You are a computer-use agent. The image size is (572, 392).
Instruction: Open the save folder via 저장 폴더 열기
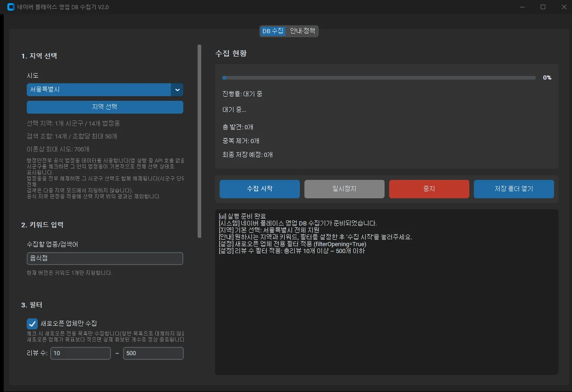[514, 189]
